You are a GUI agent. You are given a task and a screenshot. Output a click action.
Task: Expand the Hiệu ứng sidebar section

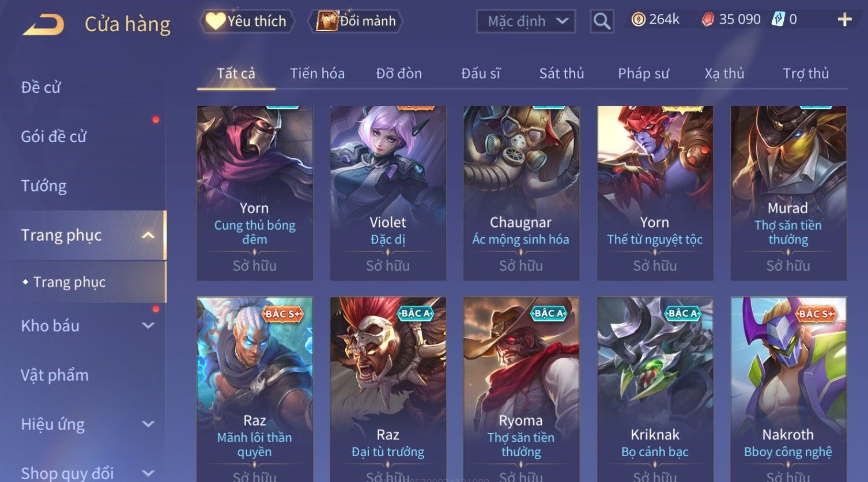[148, 424]
